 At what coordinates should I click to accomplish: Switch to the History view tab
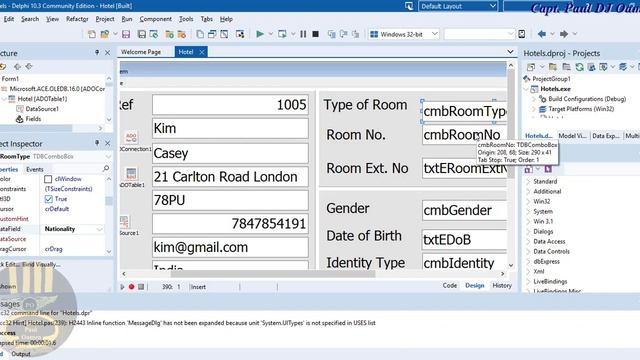coord(502,286)
